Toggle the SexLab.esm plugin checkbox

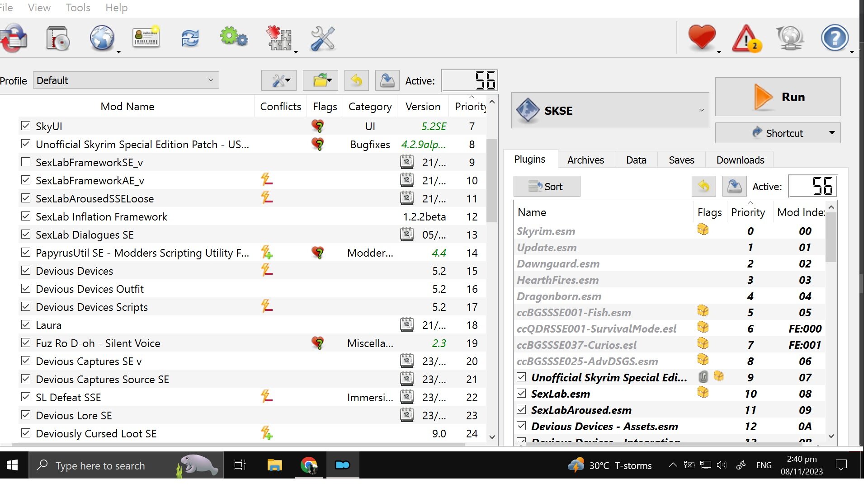tap(521, 393)
